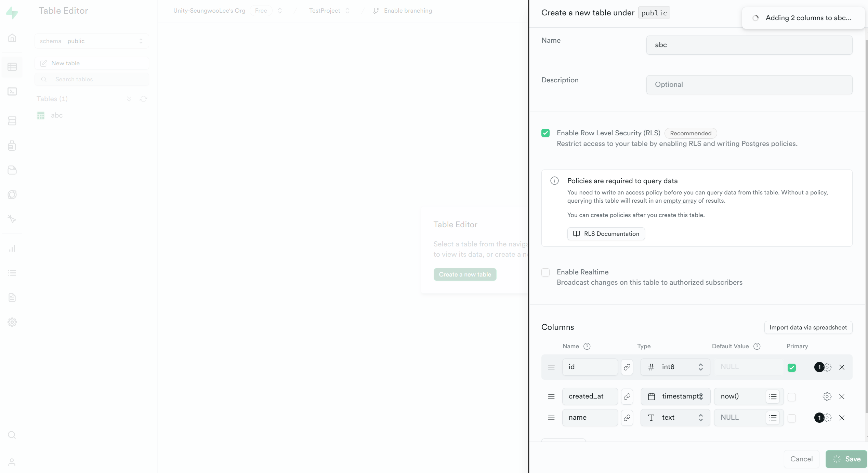Click the Description input field
868x473 pixels.
749,84
